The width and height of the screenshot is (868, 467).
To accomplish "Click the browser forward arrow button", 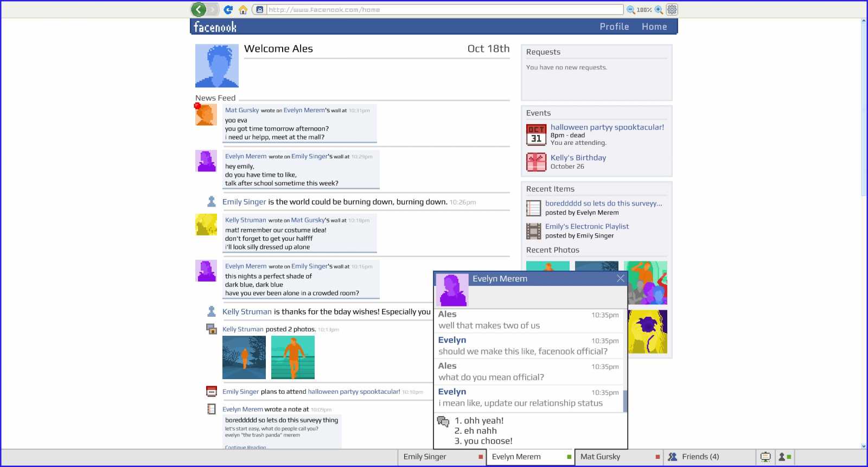I will point(212,9).
